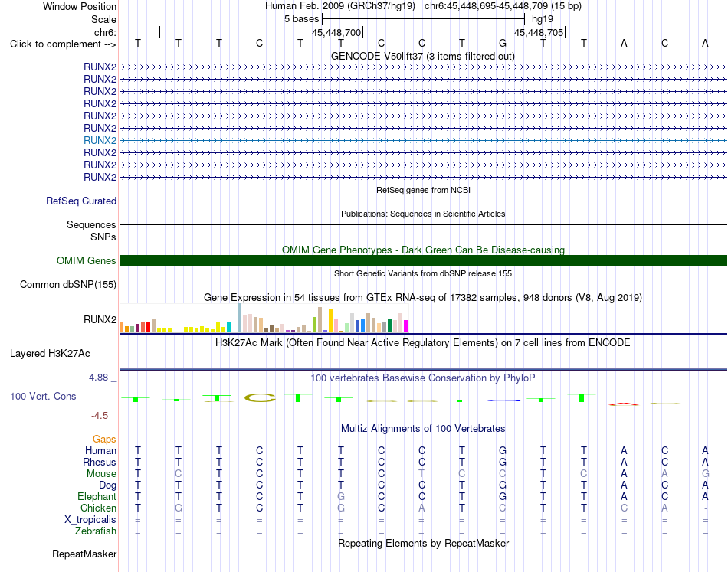Open the GTEx Gene Expression track title
Screen dimensions: 728x572
pos(423,297)
